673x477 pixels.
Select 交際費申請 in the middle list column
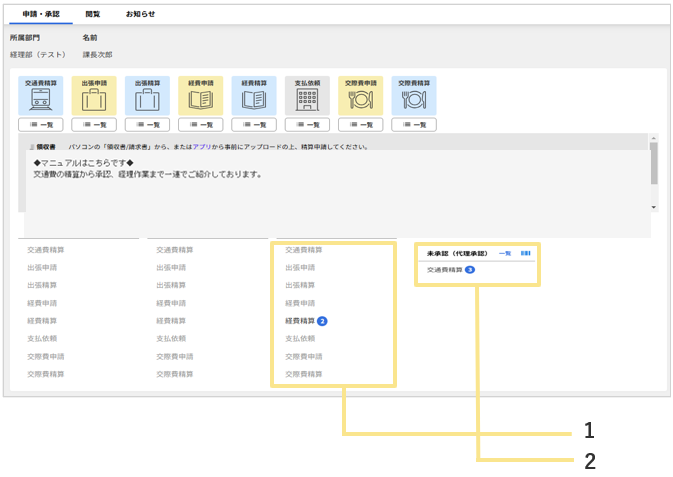(x=175, y=356)
